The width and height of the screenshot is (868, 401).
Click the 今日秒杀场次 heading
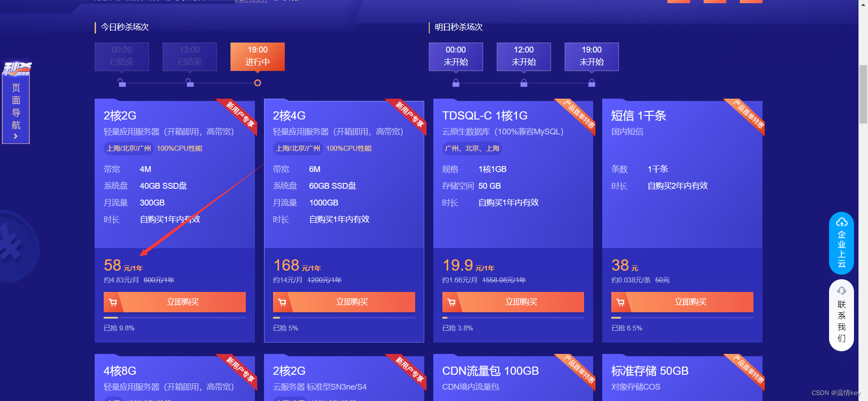[125, 27]
